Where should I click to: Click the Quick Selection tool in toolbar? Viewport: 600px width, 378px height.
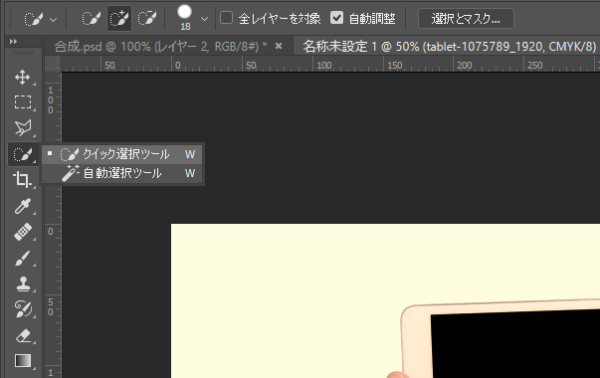23,154
